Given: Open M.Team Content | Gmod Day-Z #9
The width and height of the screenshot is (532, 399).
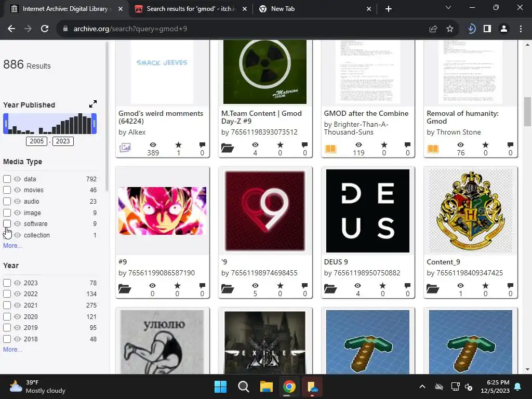Looking at the screenshot, I should tap(261, 117).
